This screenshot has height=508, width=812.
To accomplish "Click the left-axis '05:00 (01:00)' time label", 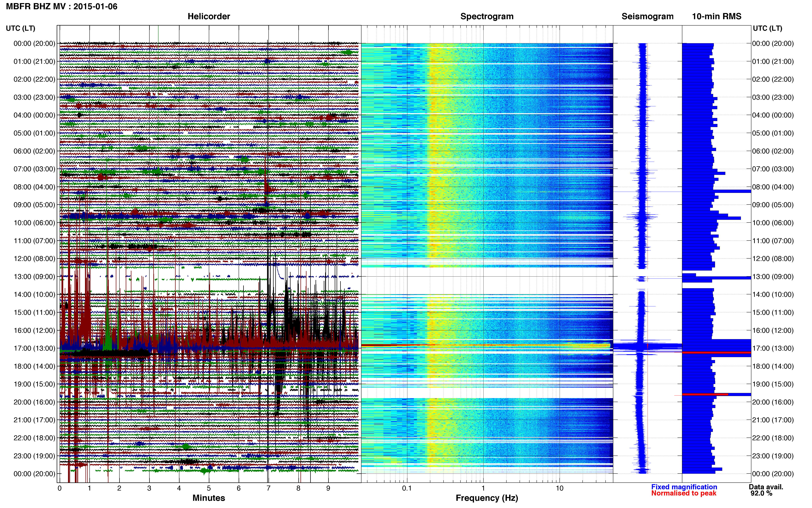I will coord(34,133).
